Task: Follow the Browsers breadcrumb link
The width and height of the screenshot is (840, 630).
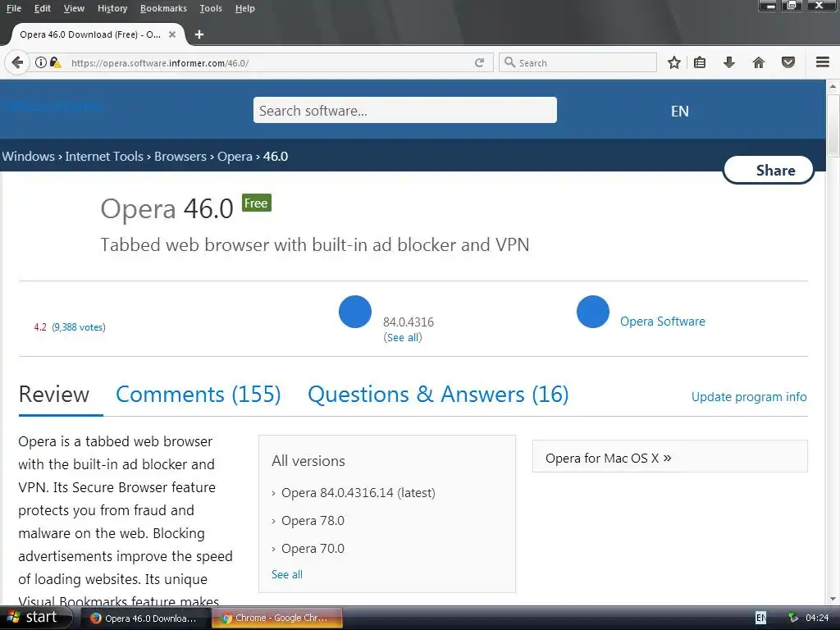Action: pyautogui.click(x=180, y=157)
